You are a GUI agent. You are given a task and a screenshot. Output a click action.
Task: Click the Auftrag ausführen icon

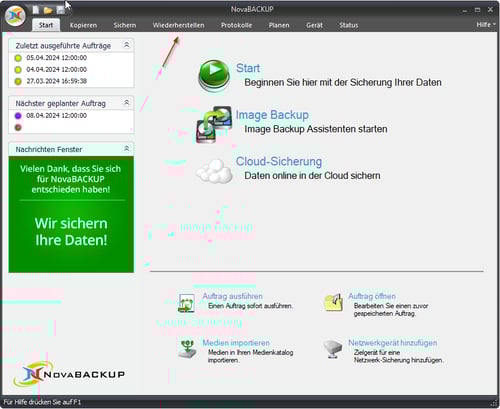tap(186, 303)
